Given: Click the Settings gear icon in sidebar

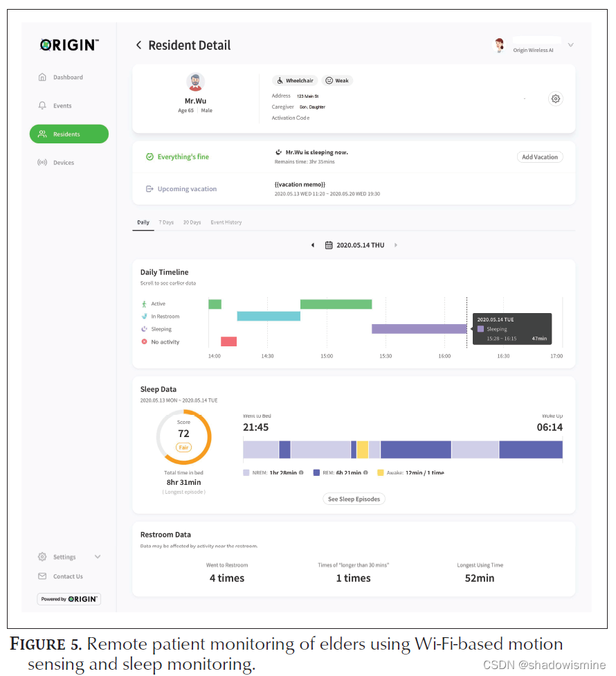Looking at the screenshot, I should 42,557.
